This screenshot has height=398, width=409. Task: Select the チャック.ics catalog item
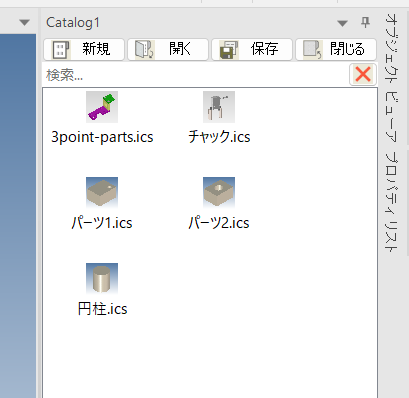[x=219, y=118]
